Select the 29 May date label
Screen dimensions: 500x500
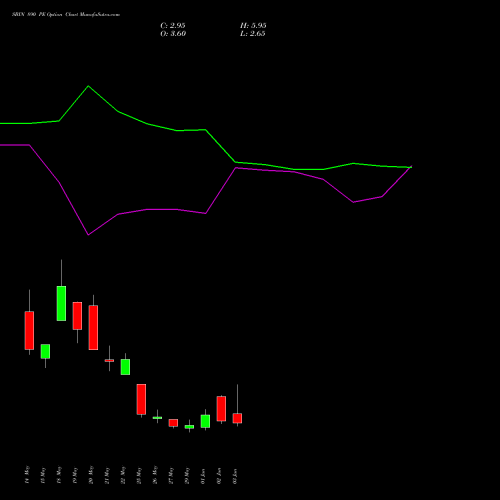187,474
